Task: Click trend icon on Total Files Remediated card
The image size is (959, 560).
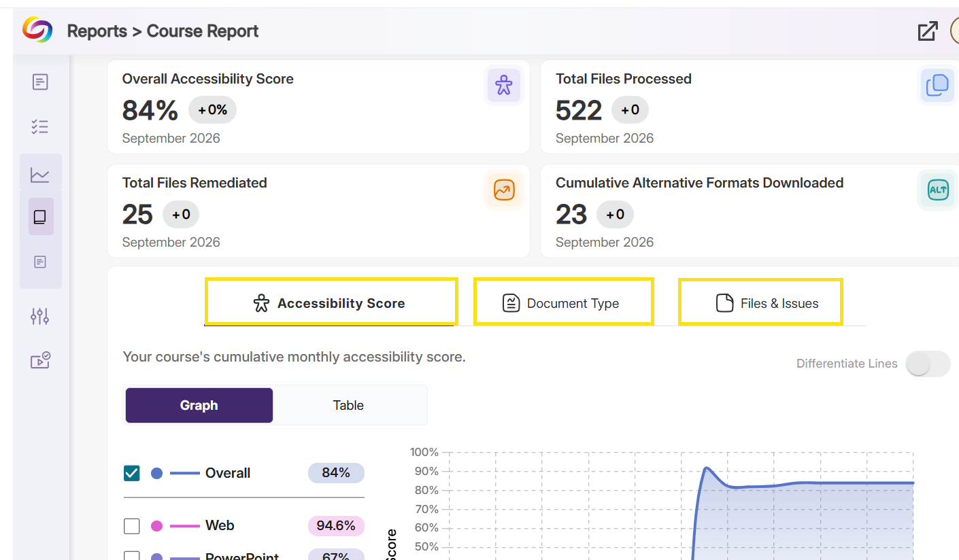Action: [503, 190]
